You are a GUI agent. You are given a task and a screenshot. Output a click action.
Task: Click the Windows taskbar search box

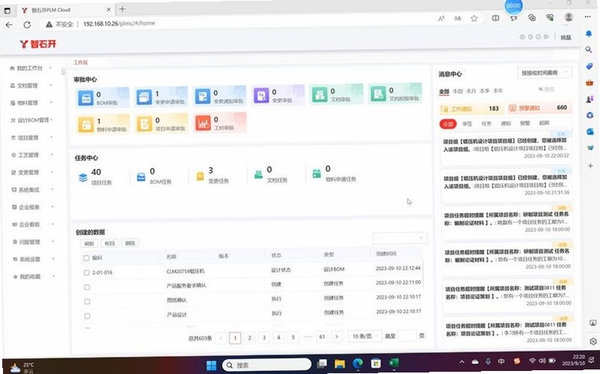(267, 365)
